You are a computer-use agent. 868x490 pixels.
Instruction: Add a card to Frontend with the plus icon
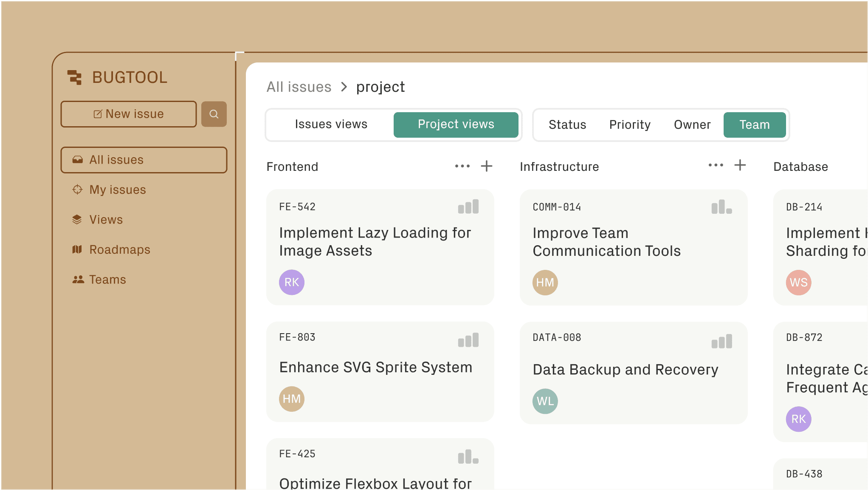(x=487, y=166)
